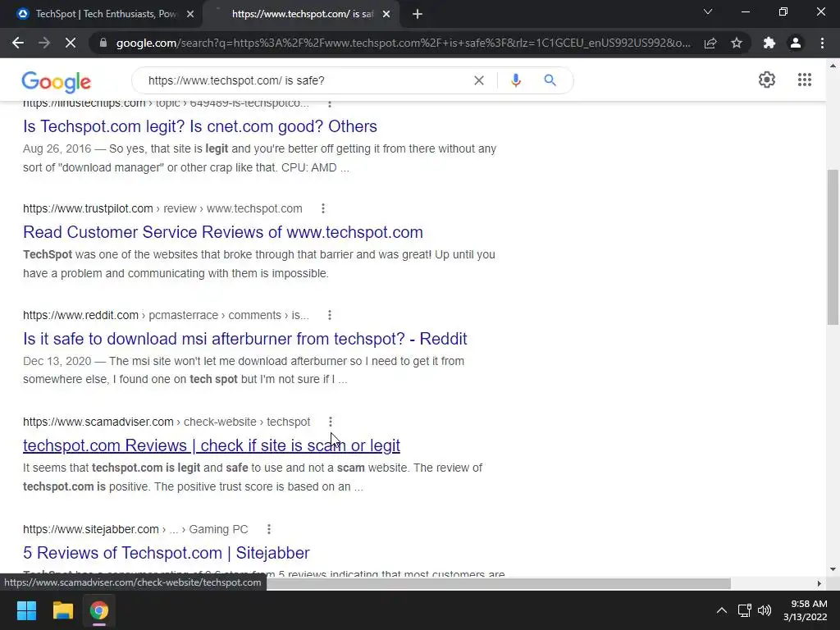View site information via lock icon
Image resolution: width=840 pixels, height=630 pixels.
[103, 43]
